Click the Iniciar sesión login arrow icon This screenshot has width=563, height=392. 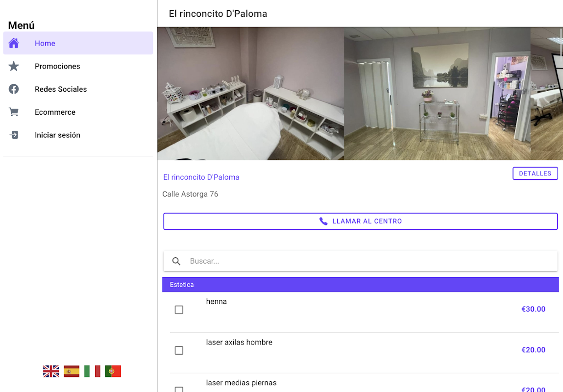(14, 135)
